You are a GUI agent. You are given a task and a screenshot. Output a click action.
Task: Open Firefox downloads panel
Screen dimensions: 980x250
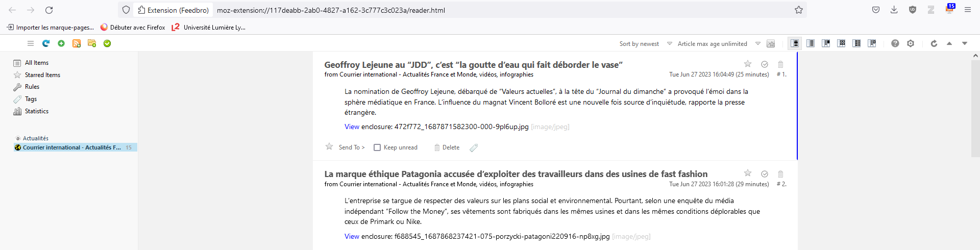pos(894,10)
